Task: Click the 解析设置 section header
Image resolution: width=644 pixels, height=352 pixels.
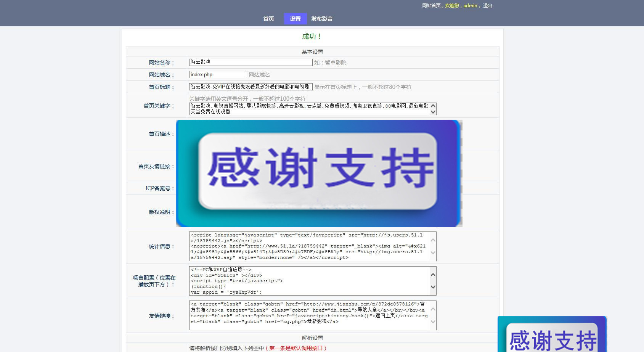Action: tap(312, 338)
